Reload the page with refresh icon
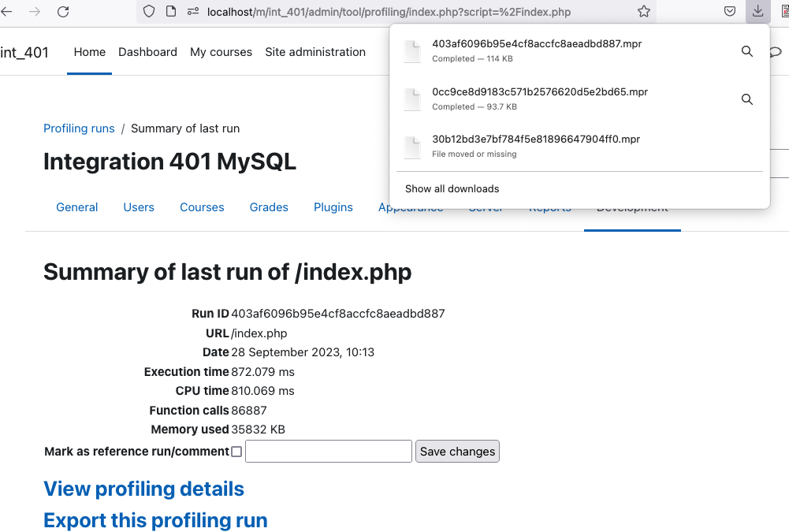This screenshot has width=789, height=532. [63, 11]
